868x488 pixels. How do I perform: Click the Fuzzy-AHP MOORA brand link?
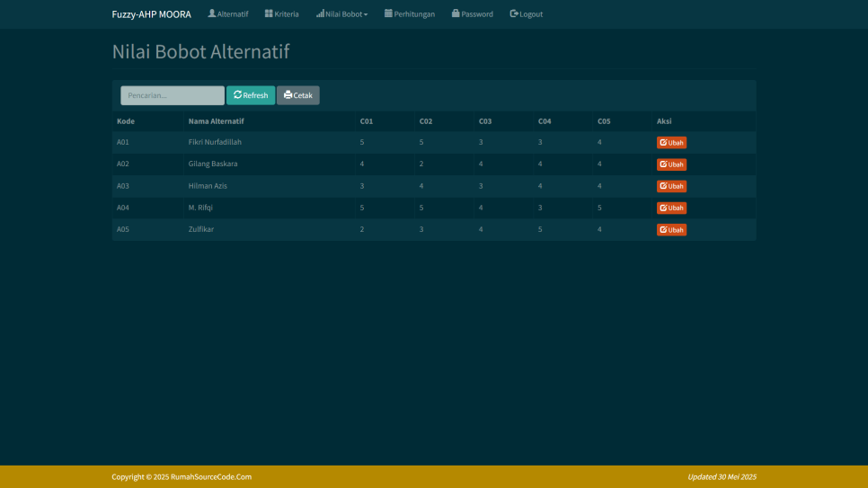tap(151, 14)
